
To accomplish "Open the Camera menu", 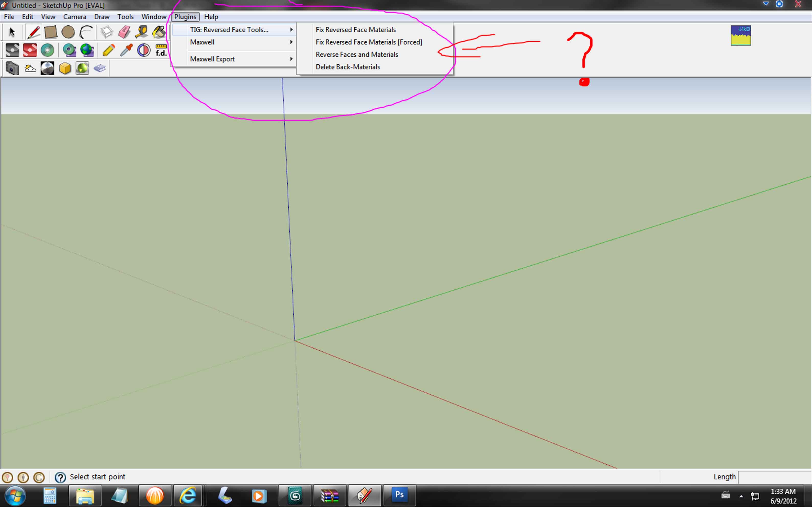I will pyautogui.click(x=74, y=17).
